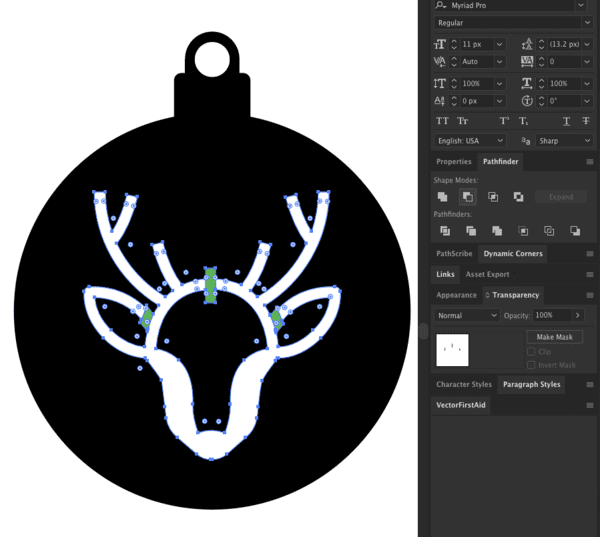Open the Myriad Pro font family dropdown
The image size is (600, 537).
pos(581,5)
